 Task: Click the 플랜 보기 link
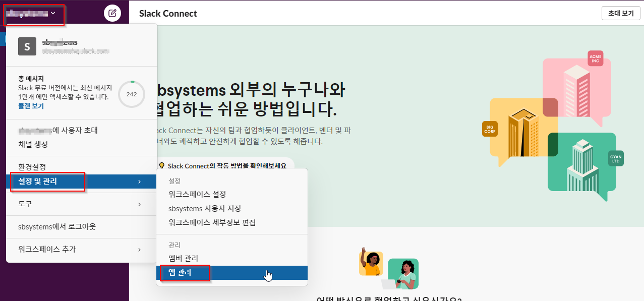click(x=31, y=106)
